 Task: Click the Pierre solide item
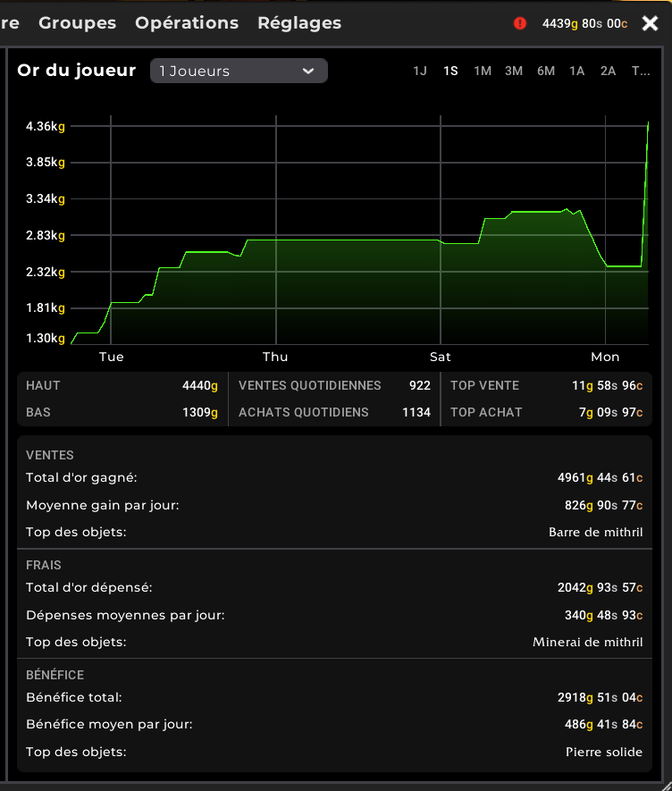604,753
